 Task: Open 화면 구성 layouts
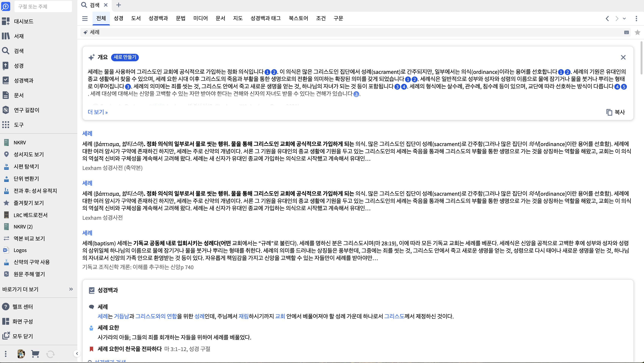[17, 321]
